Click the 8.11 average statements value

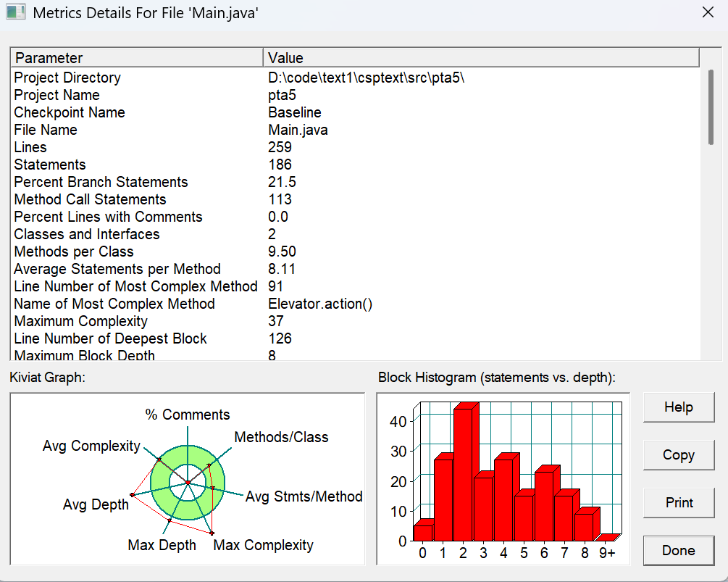pyautogui.click(x=281, y=269)
